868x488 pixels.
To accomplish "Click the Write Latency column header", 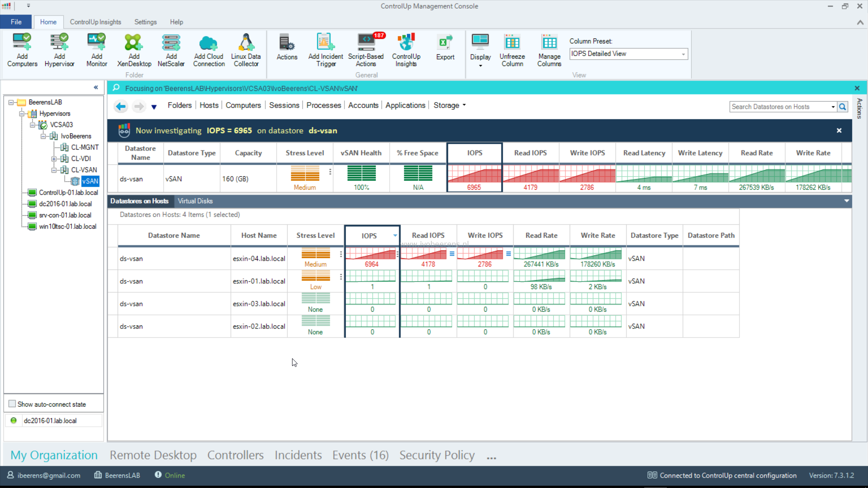I will [x=700, y=153].
